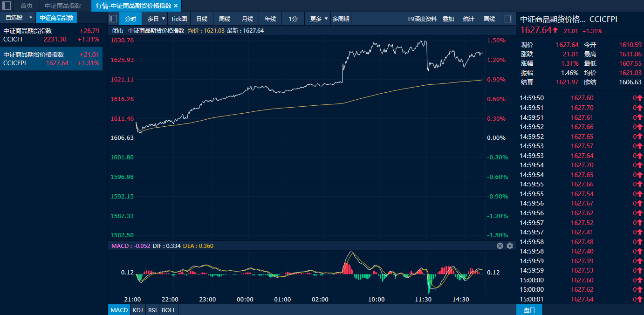Click the 最新 : 1627.64 chart header value

click(246, 31)
